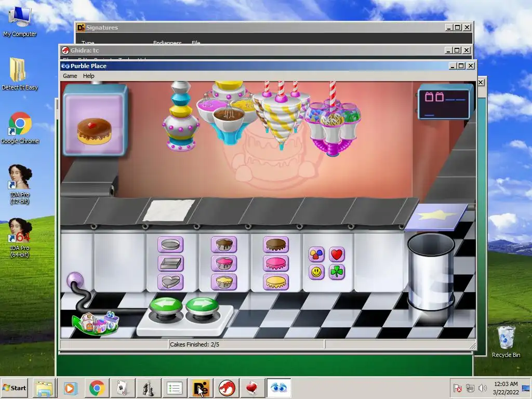Choose pink icing button

point(276,263)
